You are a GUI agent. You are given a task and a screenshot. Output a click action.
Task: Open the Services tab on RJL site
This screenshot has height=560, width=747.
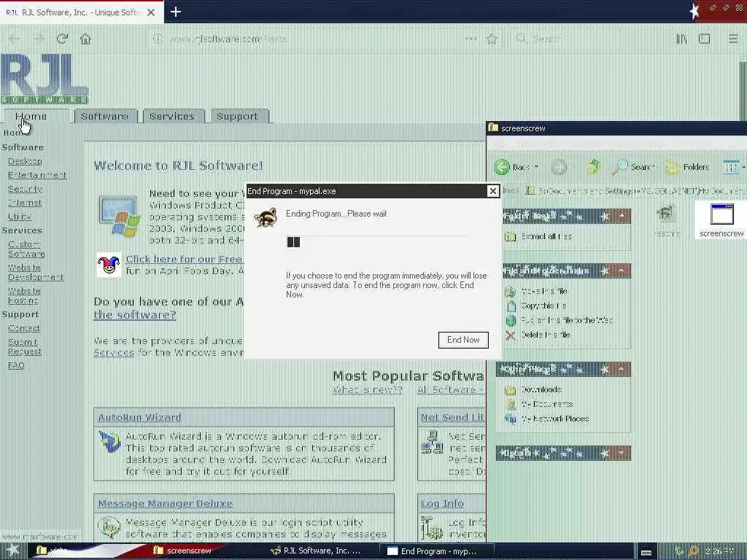point(172,116)
